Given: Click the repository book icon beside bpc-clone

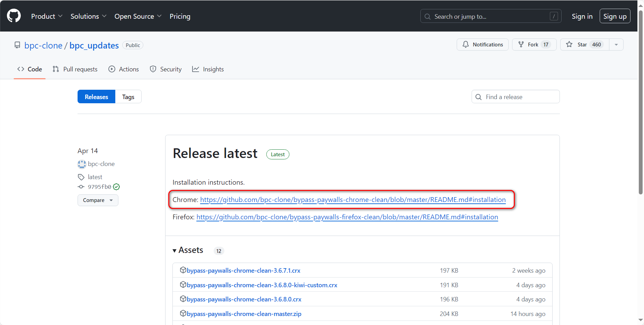Looking at the screenshot, I should tap(17, 45).
